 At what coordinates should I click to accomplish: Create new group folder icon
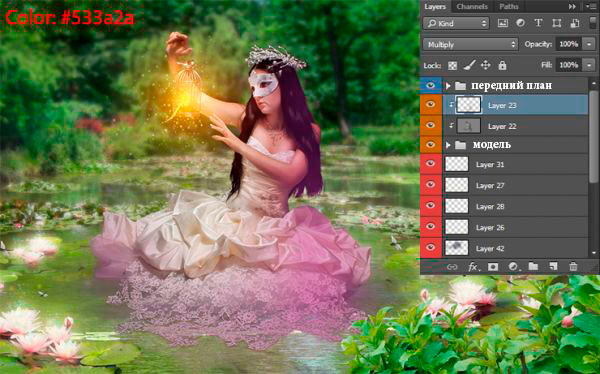pyautogui.click(x=533, y=266)
